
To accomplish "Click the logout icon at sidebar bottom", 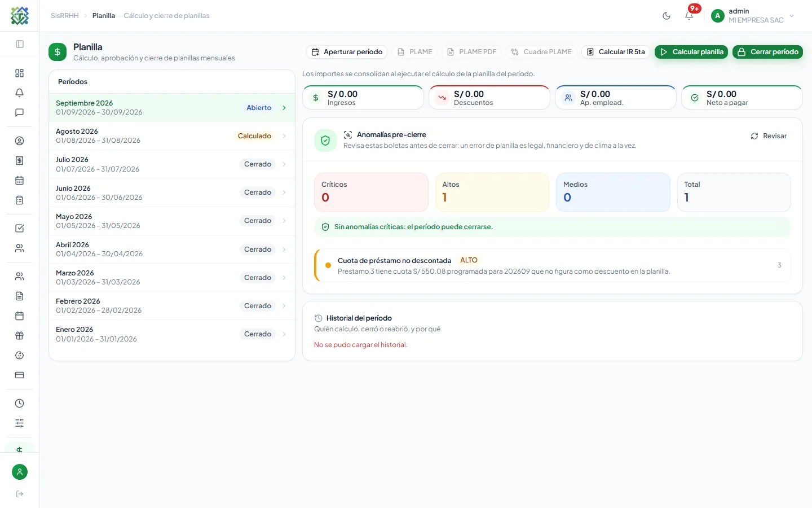I will (20, 494).
